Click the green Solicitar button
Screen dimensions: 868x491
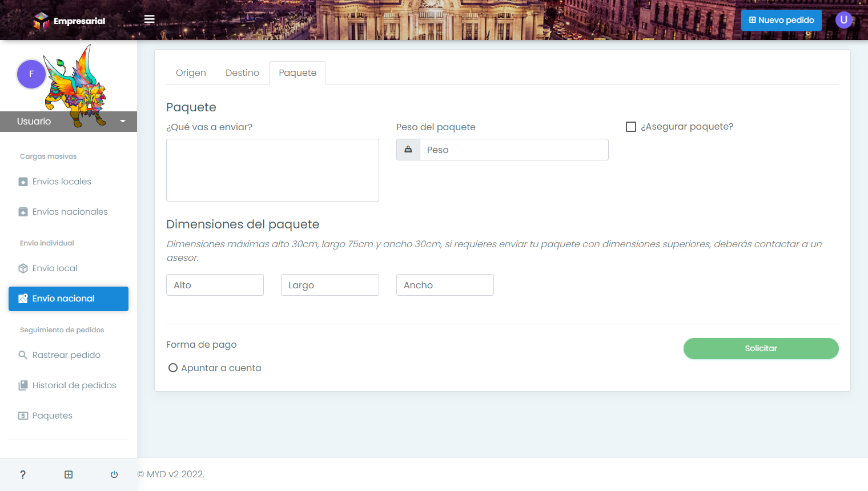click(x=761, y=348)
